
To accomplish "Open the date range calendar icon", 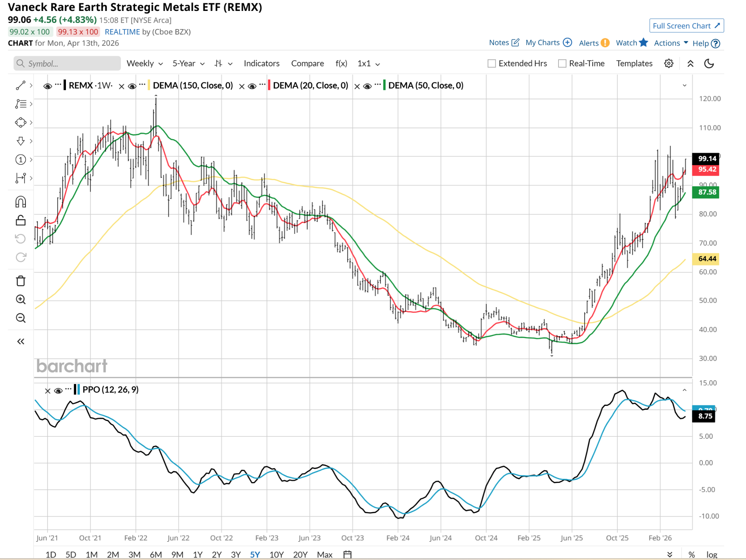I will (x=348, y=554).
